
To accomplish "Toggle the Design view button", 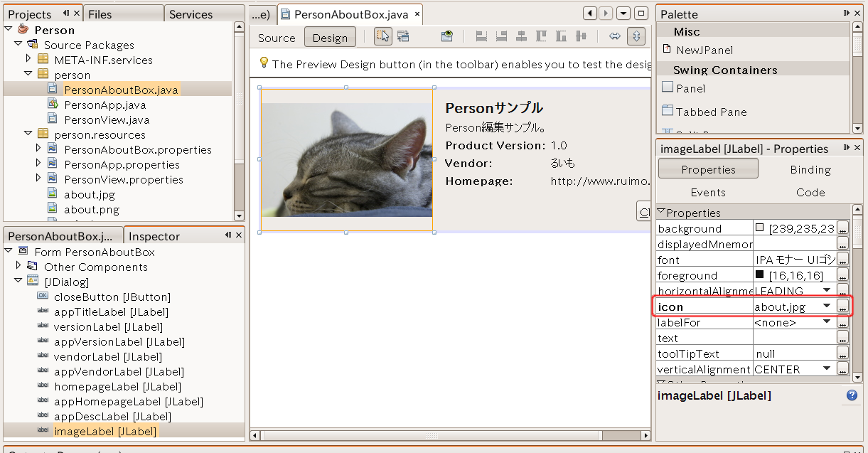I will tap(330, 38).
